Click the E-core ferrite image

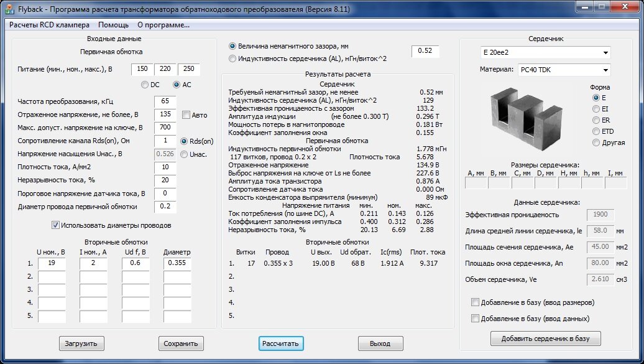527,118
